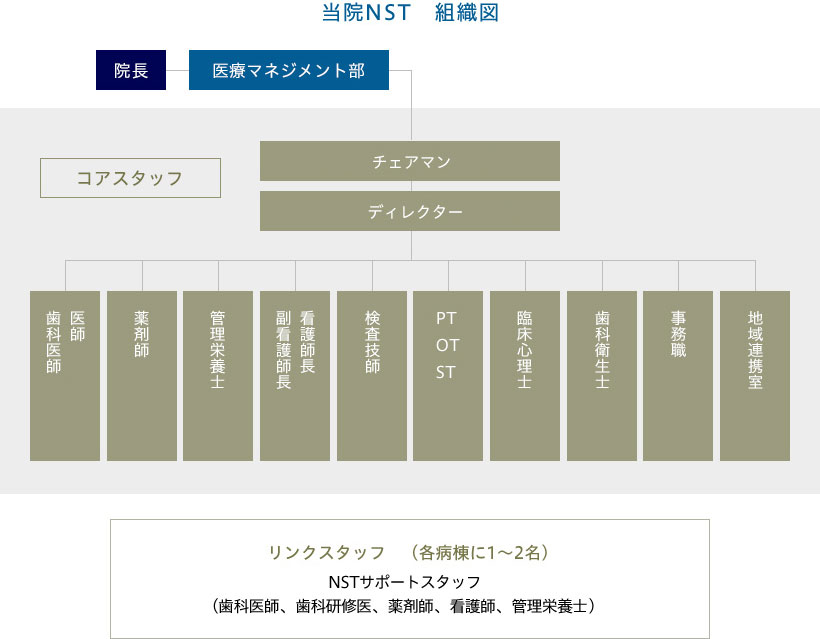Select the 医師・歯科医師 department box
820x639 pixels.
coord(66,375)
